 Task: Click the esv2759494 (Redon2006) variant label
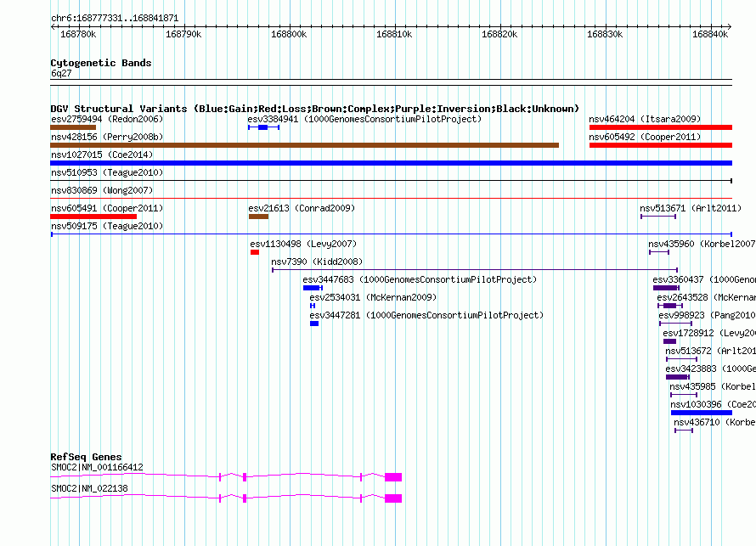107,119
